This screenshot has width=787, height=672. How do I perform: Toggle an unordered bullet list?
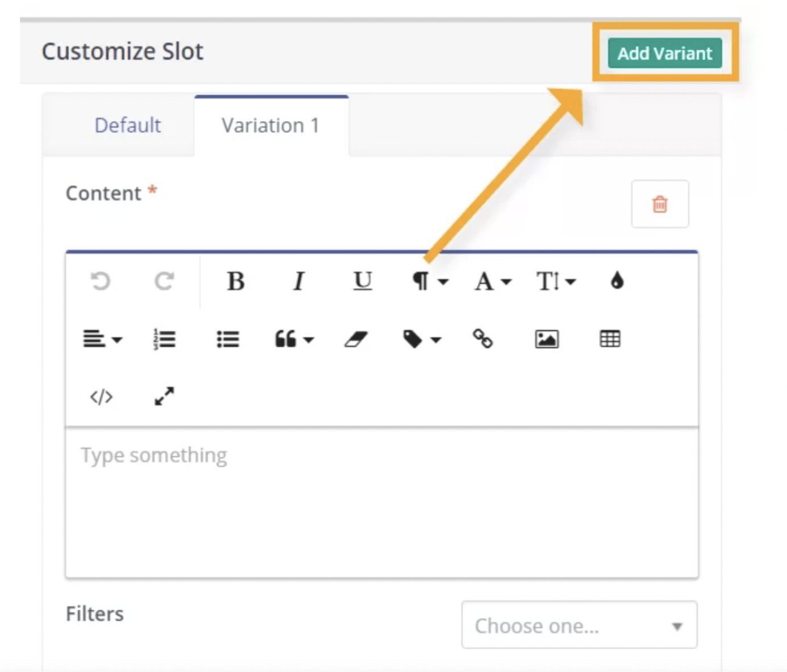[x=227, y=339]
